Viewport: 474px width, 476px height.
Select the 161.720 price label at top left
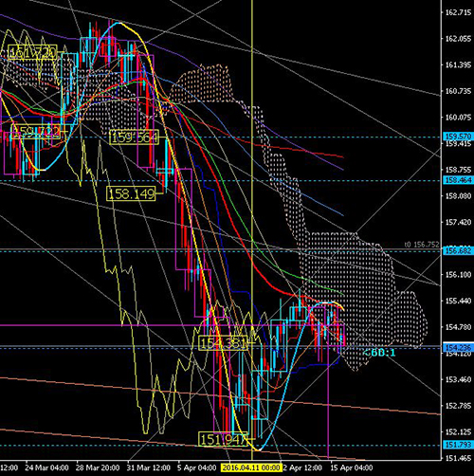click(32, 52)
